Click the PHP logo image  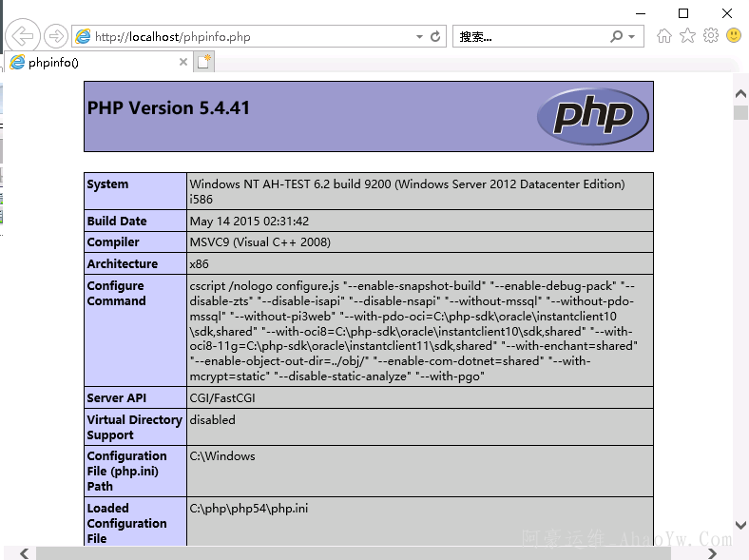(593, 117)
